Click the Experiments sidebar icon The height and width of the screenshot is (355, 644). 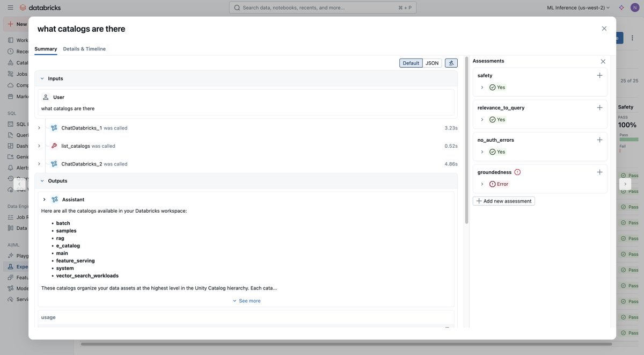click(x=11, y=266)
